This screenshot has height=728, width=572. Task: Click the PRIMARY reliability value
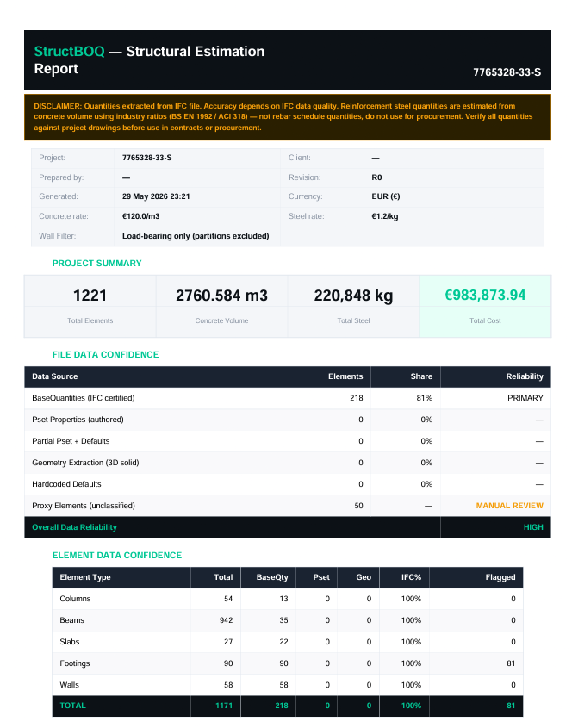tap(525, 398)
